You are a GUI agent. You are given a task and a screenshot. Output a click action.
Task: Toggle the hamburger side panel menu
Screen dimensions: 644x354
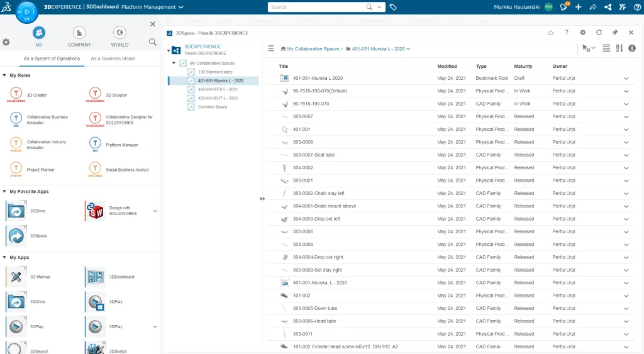coord(271,48)
